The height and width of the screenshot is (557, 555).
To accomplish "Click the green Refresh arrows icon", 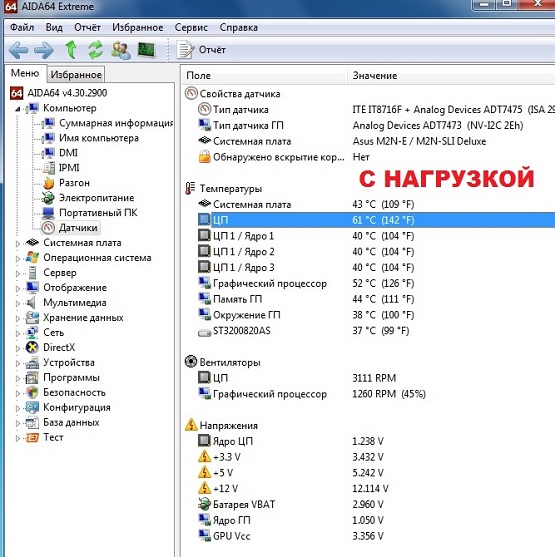I will pos(95,50).
